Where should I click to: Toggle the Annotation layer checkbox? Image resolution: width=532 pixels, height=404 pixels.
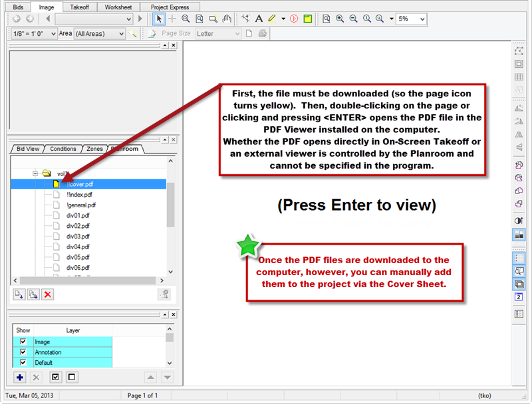23,352
